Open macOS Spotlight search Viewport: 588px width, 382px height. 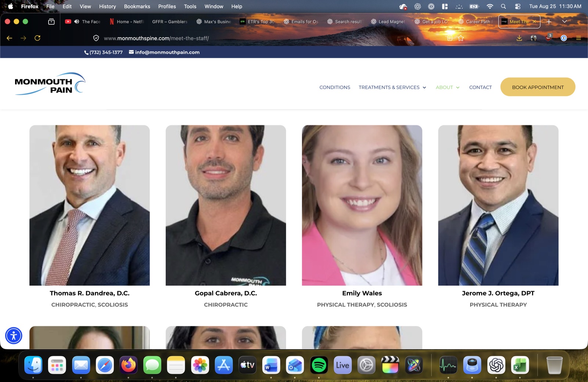point(503,6)
